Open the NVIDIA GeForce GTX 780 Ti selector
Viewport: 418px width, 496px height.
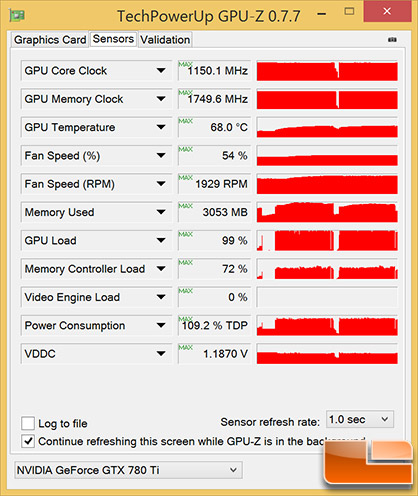click(128, 470)
